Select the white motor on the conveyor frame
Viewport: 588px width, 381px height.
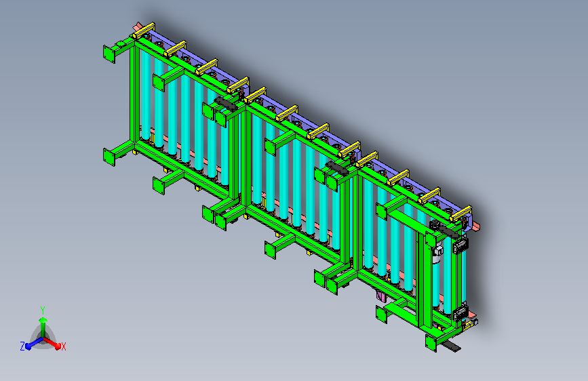[437, 253]
